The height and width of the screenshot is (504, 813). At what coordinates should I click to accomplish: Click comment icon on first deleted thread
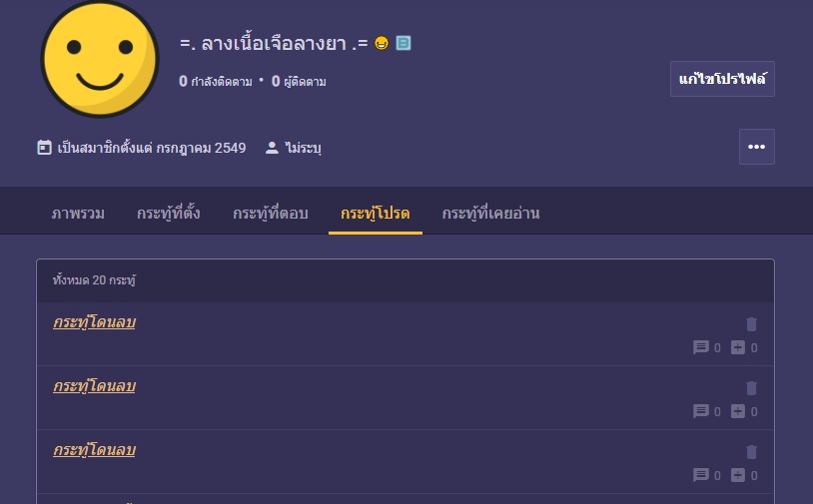click(701, 347)
